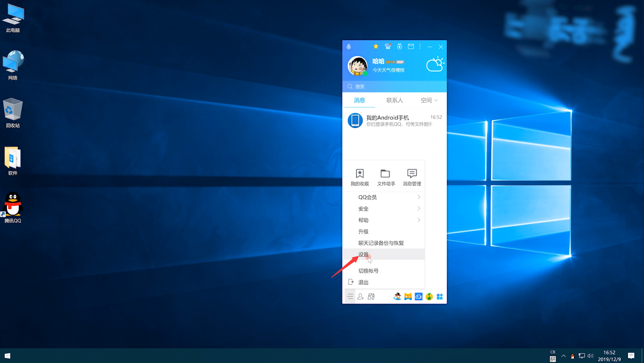Image resolution: width=644 pixels, height=363 pixels.
Task: Click the 拼 IME mode indicator
Action: [x=553, y=359]
